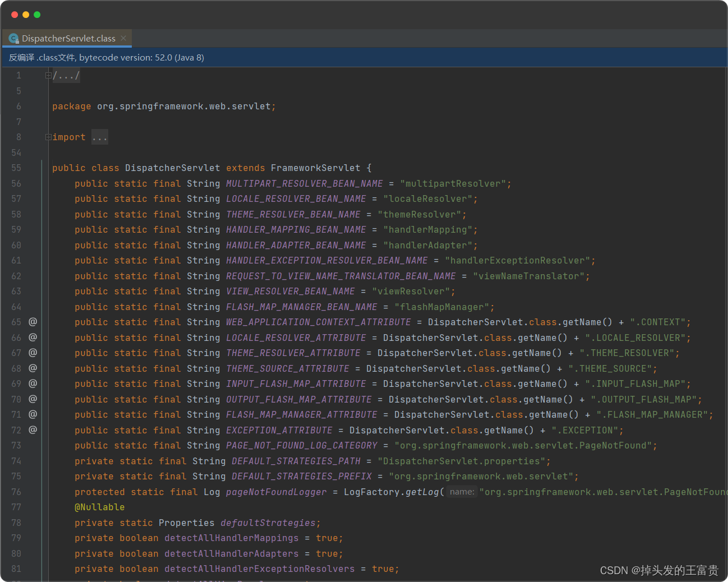Viewport: 728px width, 582px height.
Task: Click WEB_APPLICATION_CONTEXT_ATTRIBUTE constant
Action: [x=319, y=322]
